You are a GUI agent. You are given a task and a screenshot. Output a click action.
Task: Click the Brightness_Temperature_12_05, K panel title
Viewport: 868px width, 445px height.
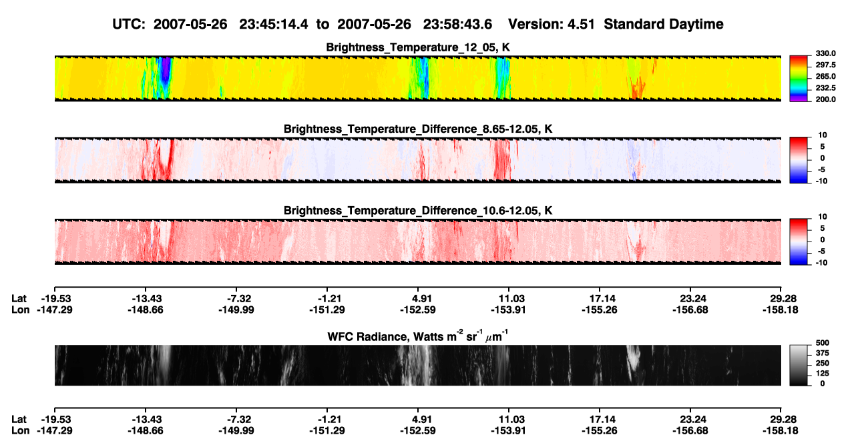[x=418, y=47]
